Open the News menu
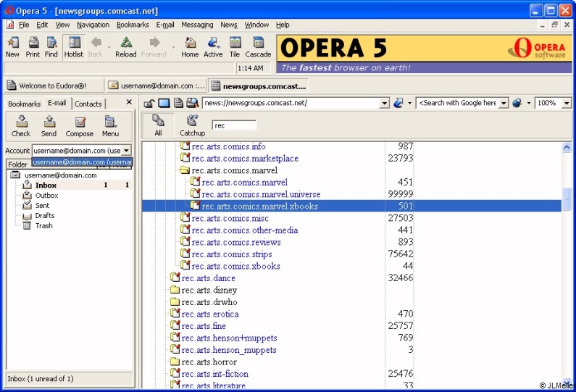The width and height of the screenshot is (576, 392). click(229, 25)
